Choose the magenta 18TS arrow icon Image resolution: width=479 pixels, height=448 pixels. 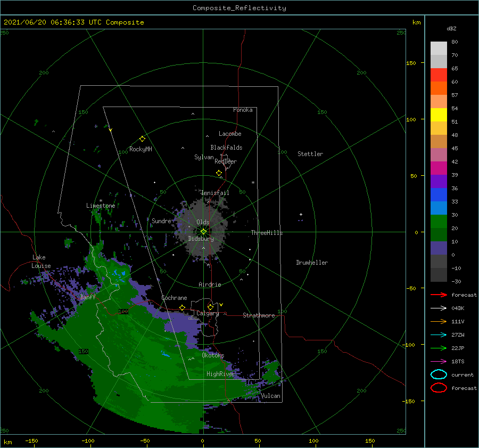[x=439, y=362]
